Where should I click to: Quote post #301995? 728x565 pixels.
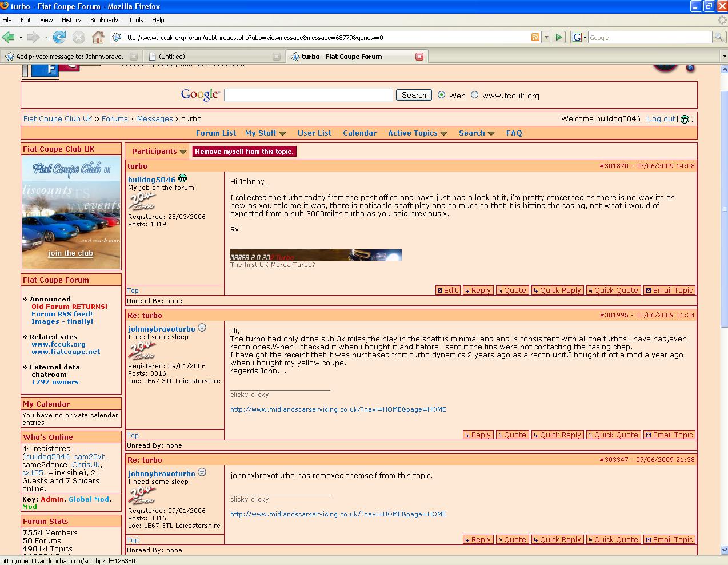[x=512, y=435]
